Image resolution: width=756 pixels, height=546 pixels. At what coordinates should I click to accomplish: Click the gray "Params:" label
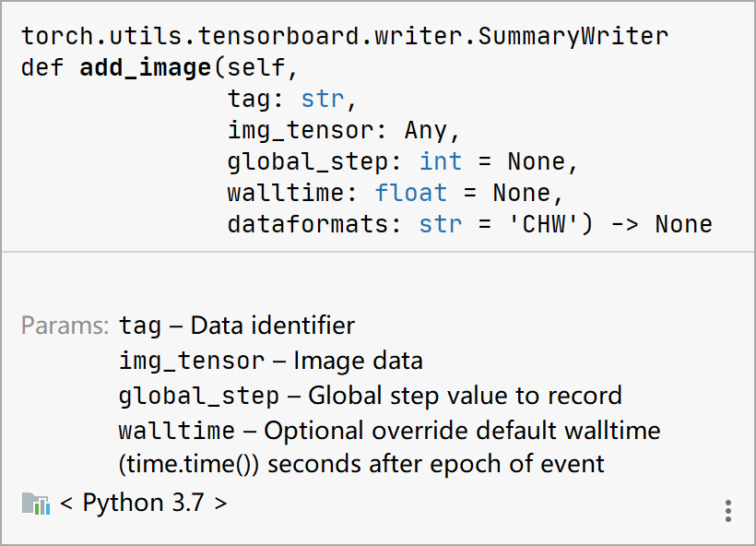[x=65, y=326]
